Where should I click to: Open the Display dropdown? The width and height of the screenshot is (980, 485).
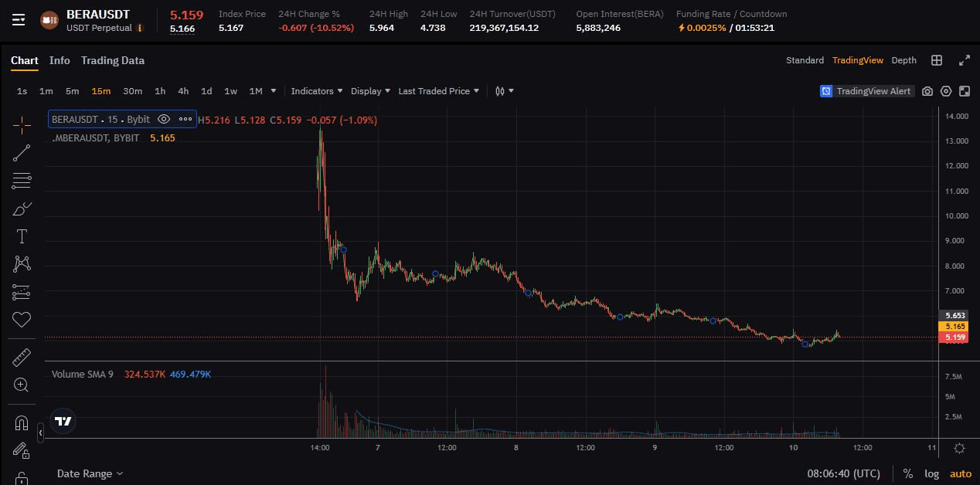click(370, 91)
